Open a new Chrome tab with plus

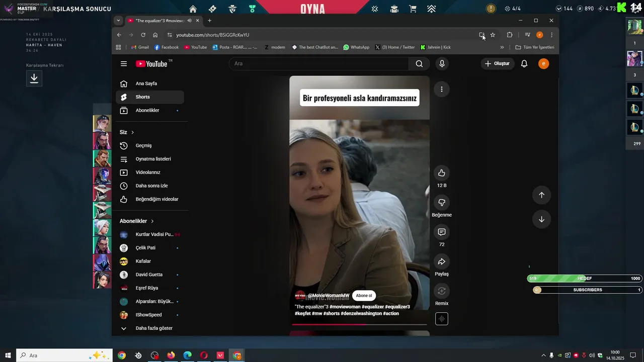click(x=210, y=21)
